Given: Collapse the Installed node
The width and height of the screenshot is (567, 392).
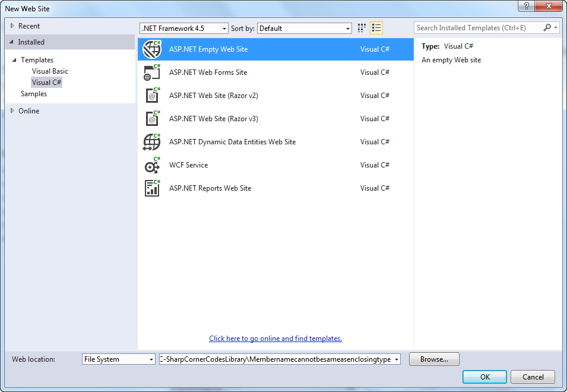Looking at the screenshot, I should (11, 42).
